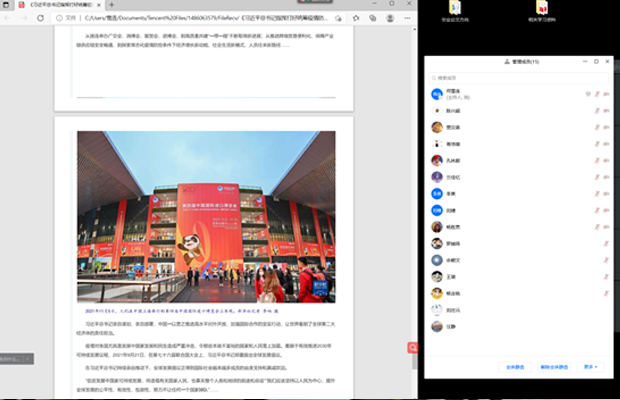Click the muted microphone icon for 何雪连
This screenshot has height=400, width=620.
[x=598, y=94]
